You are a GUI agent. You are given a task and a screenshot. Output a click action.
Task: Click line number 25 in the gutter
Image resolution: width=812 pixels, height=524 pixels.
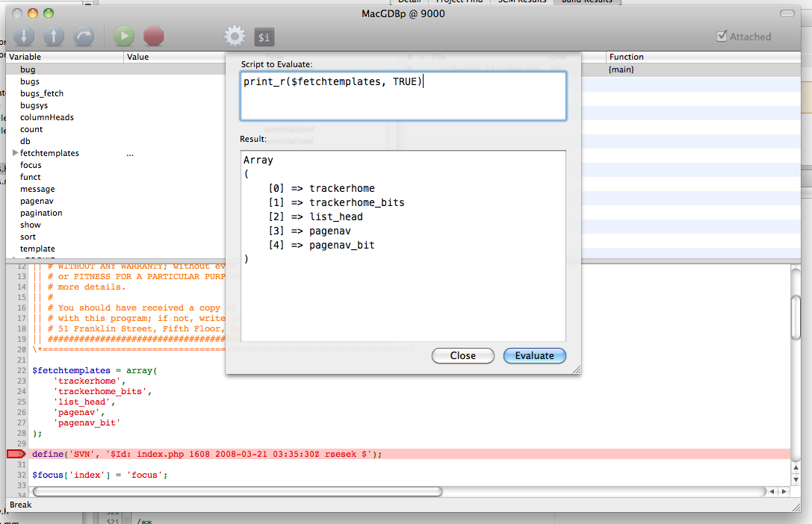click(x=21, y=402)
